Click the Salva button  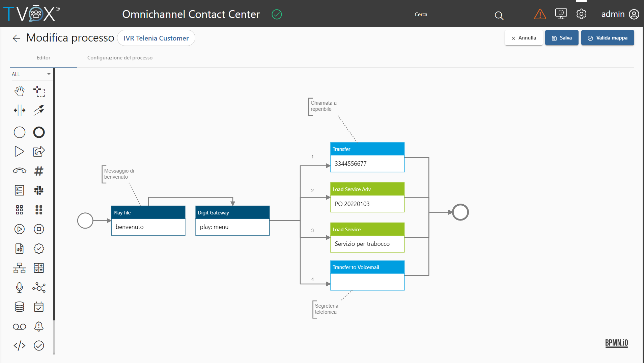pyautogui.click(x=562, y=38)
